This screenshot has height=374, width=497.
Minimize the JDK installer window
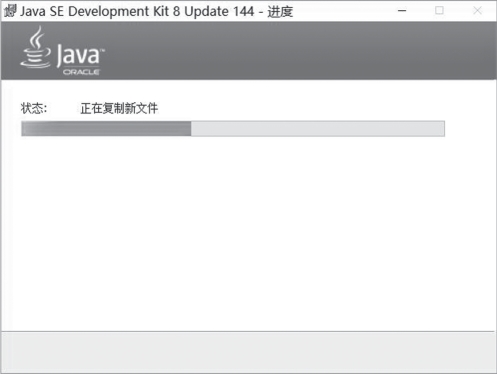pos(402,11)
